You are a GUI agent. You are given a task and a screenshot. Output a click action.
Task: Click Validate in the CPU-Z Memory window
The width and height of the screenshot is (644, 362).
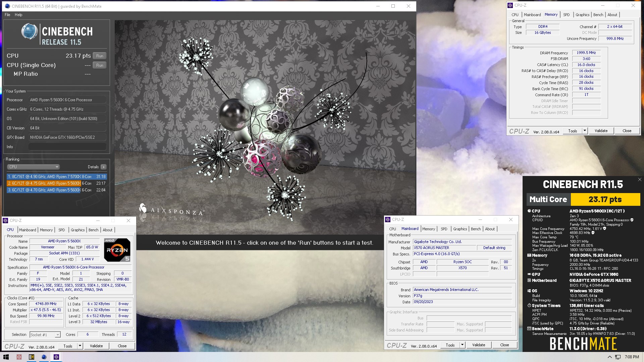point(601,131)
